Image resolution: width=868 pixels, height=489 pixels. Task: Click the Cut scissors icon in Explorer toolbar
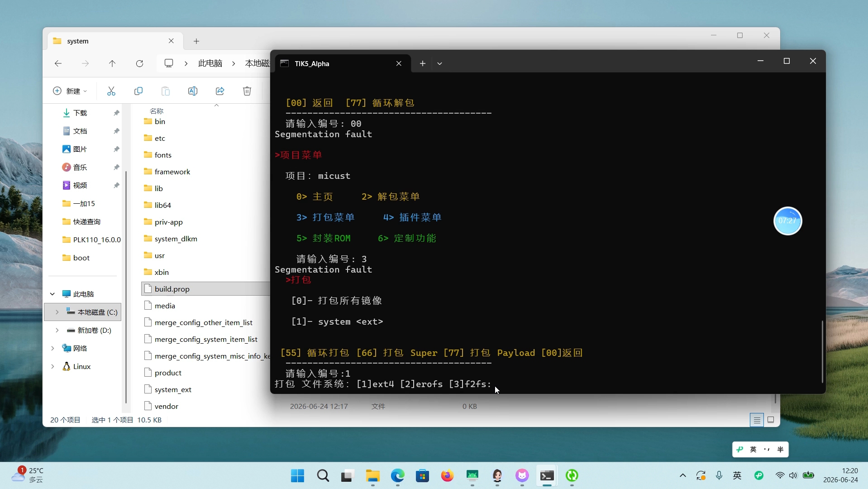[x=111, y=91]
